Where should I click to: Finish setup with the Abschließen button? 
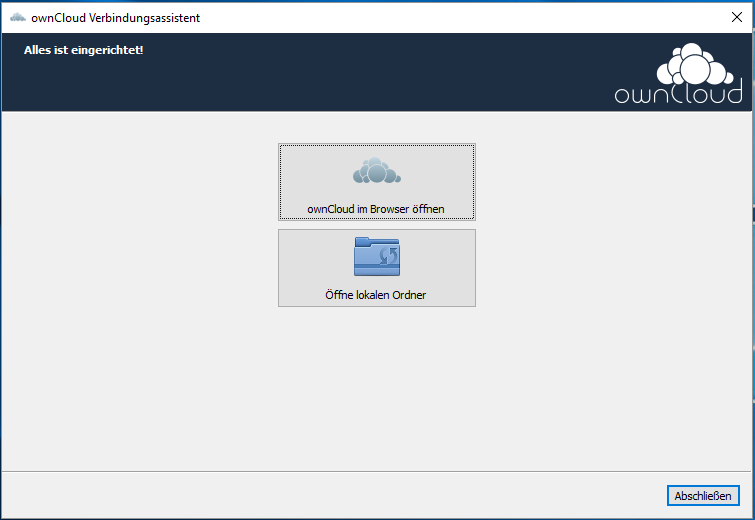point(701,495)
